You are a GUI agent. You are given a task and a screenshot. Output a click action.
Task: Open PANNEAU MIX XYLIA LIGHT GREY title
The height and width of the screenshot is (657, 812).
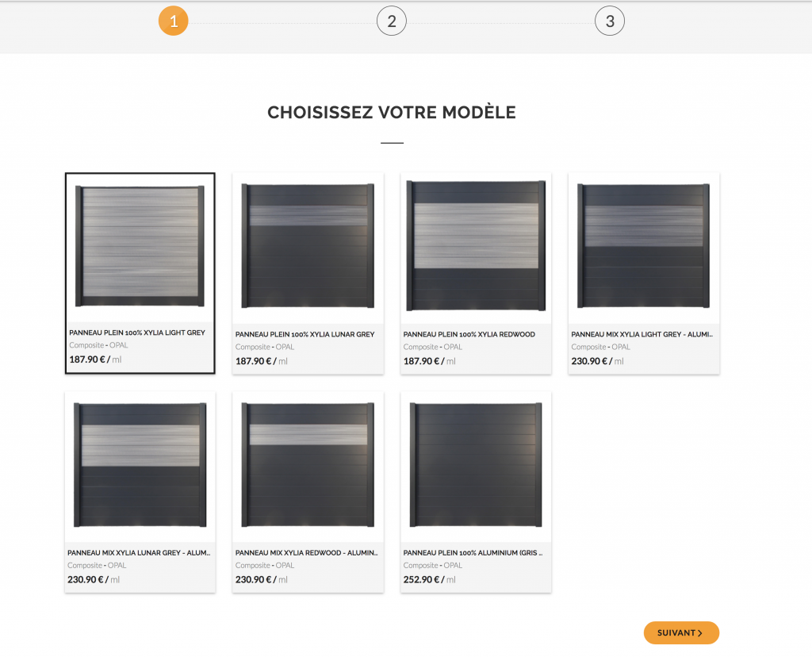click(642, 335)
